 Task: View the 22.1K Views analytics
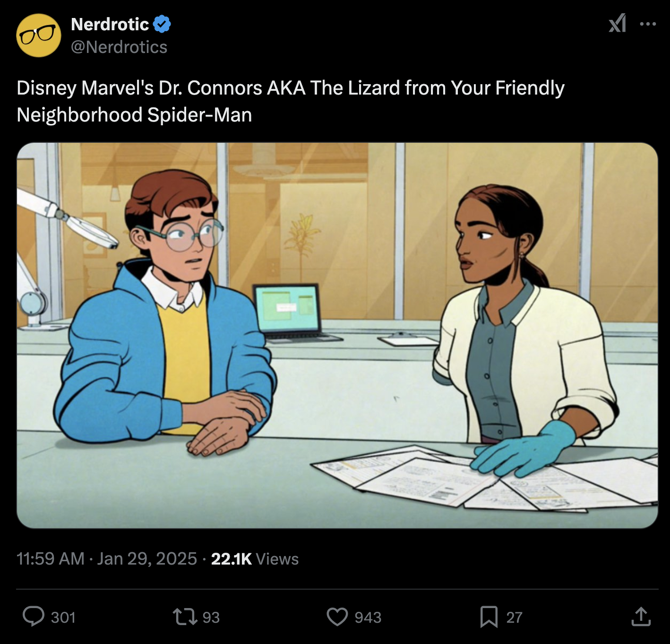pyautogui.click(x=255, y=558)
